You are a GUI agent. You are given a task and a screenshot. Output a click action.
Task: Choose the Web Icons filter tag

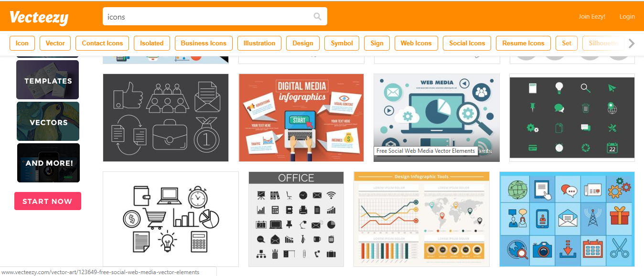click(416, 43)
